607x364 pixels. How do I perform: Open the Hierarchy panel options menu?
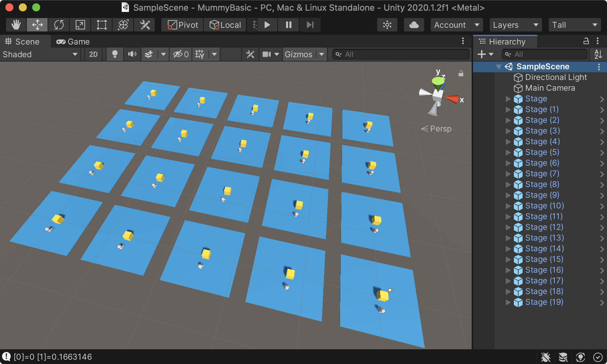[597, 41]
